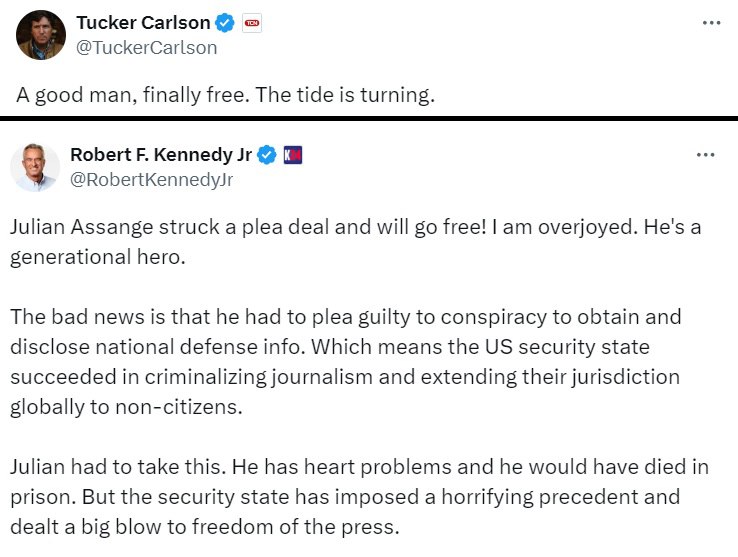Click Tucker Carlson's blue verified checkmark
738x557 pixels.
pos(225,23)
